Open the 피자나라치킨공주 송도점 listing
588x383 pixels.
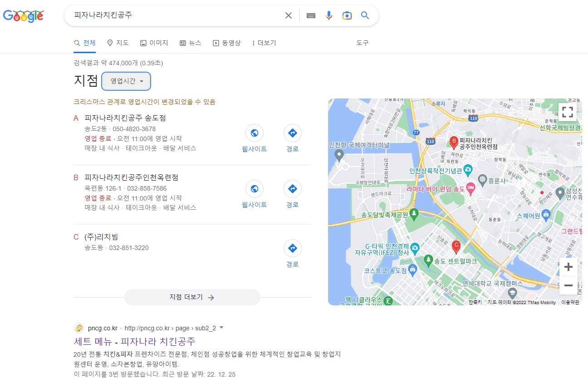125,118
